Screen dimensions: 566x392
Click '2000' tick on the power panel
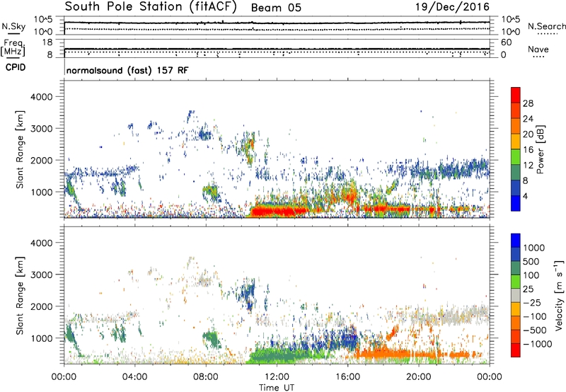(41, 160)
